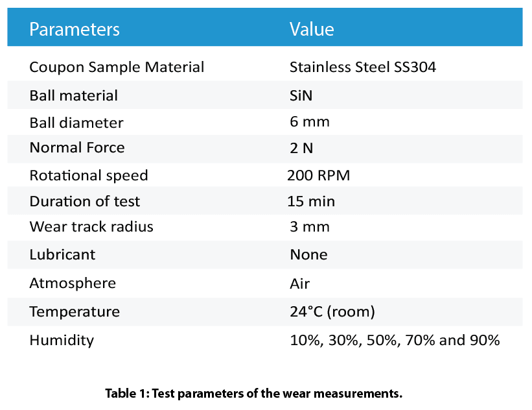The height and width of the screenshot is (410, 532).
Task: Click the 2 N value
Action: coord(301,148)
